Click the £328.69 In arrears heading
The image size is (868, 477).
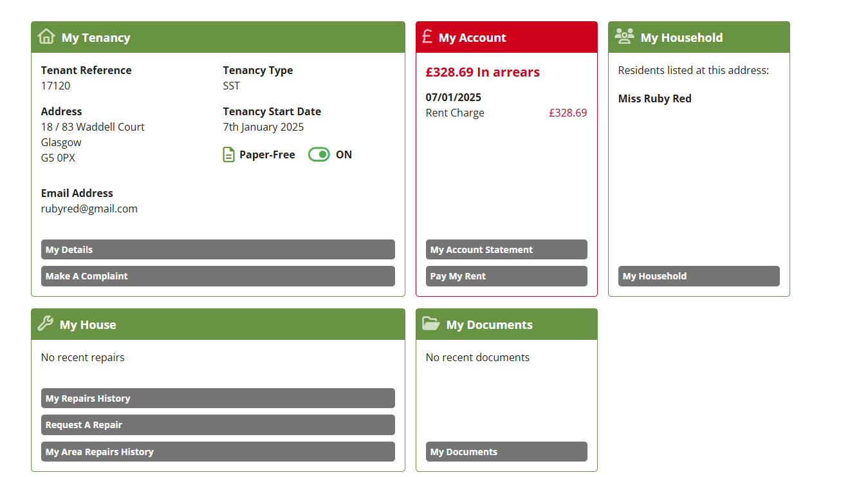(483, 72)
